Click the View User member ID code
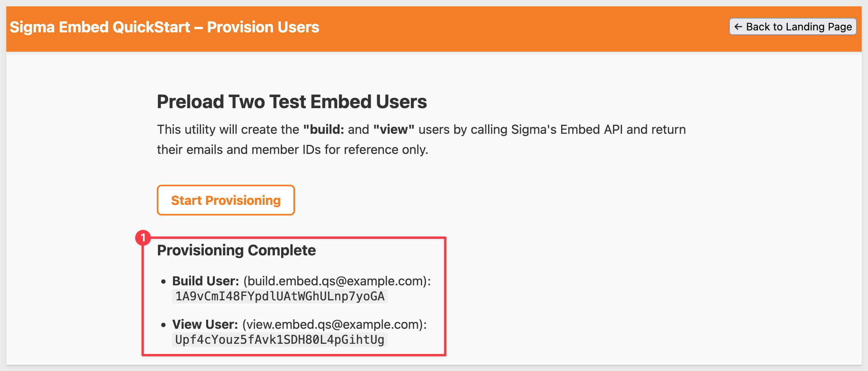Viewport: 868px width, 371px height. 280,340
